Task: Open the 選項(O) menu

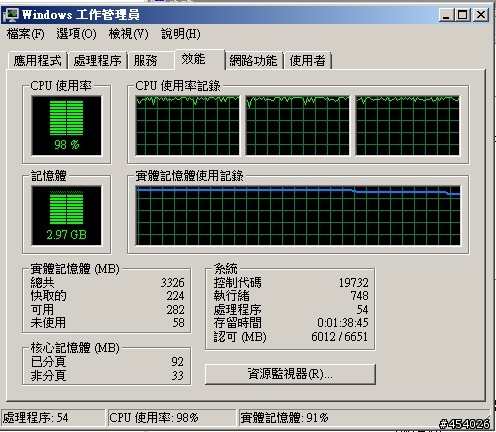Action: (x=76, y=34)
